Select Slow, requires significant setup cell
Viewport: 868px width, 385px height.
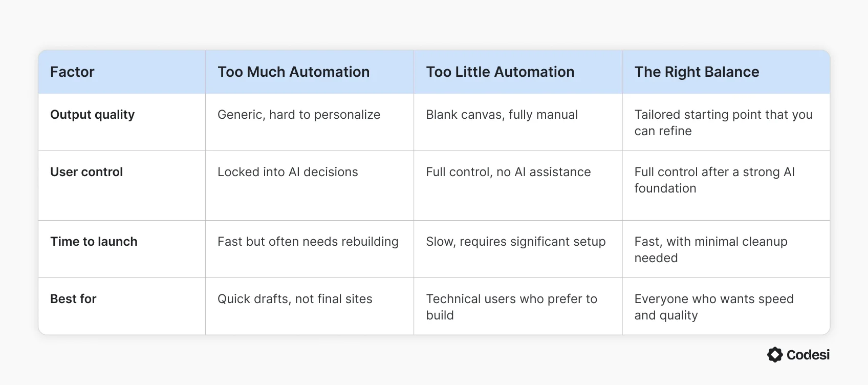pyautogui.click(x=515, y=242)
